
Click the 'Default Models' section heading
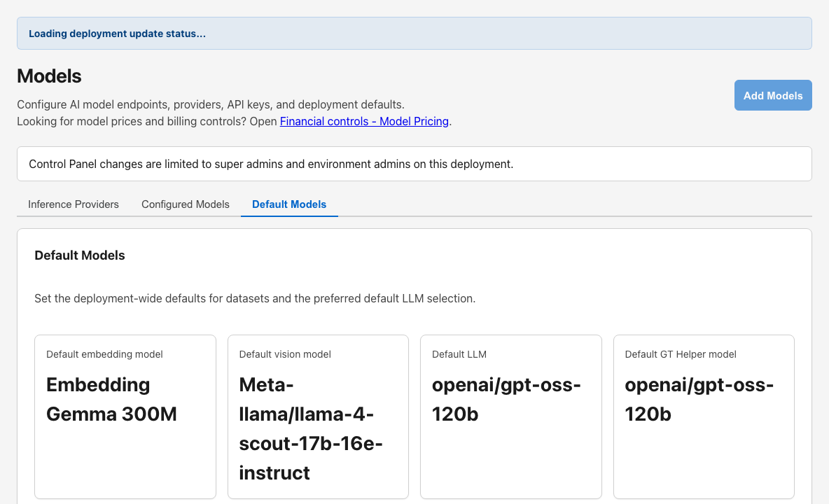point(80,255)
